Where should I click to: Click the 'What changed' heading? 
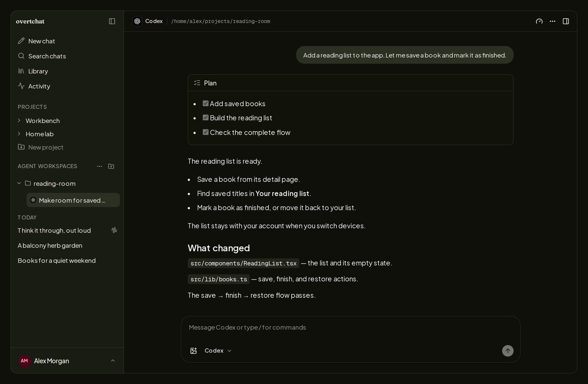[x=219, y=248]
